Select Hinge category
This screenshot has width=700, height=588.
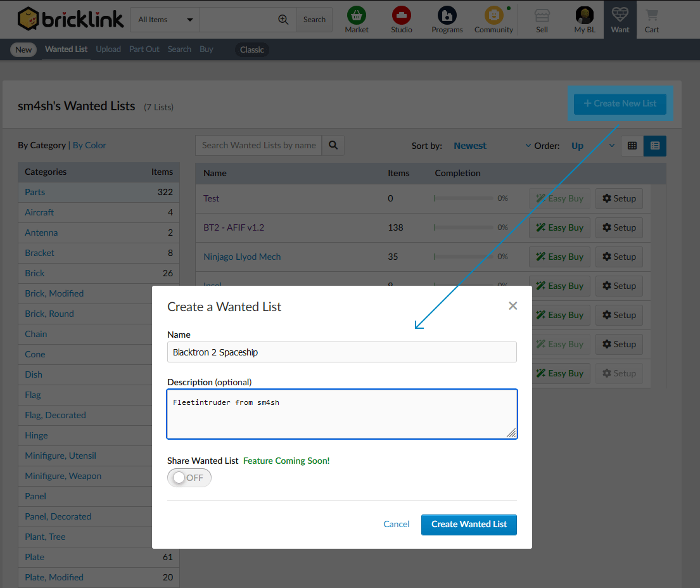pyautogui.click(x=36, y=435)
